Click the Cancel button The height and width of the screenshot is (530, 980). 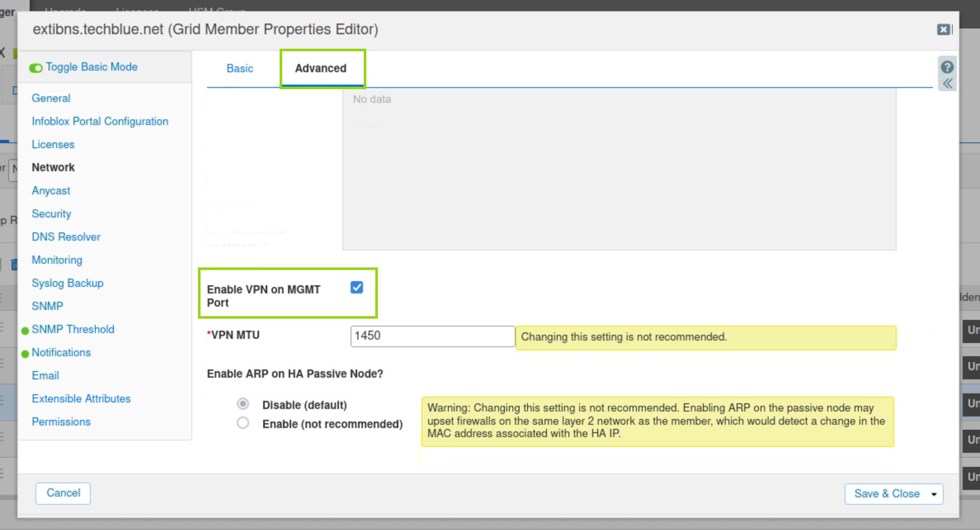[63, 493]
